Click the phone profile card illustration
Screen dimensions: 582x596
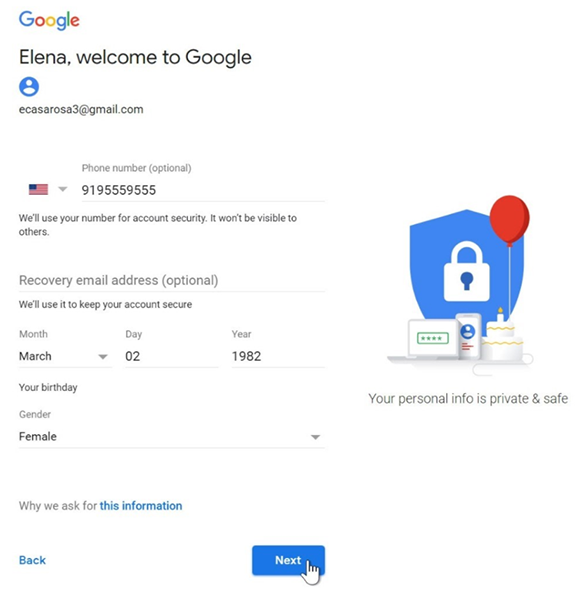coord(468,336)
